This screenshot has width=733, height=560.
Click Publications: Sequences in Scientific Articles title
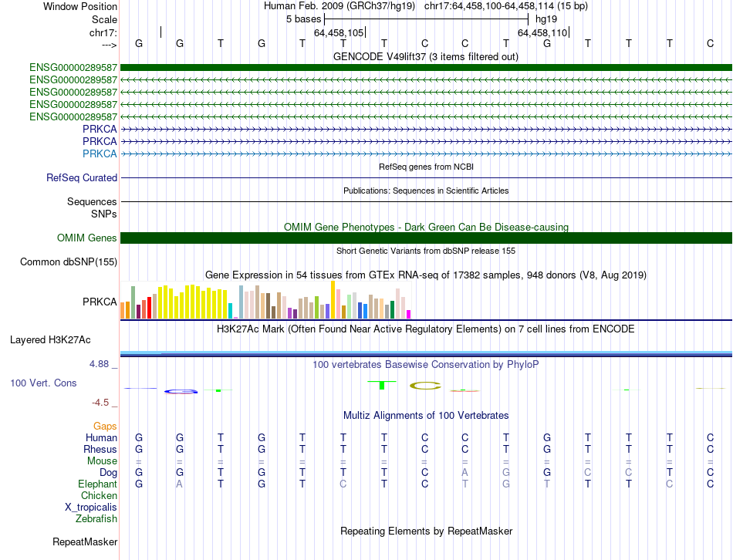point(426,191)
